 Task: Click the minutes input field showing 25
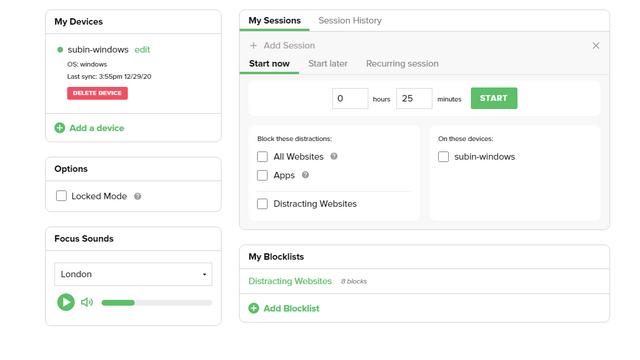(x=414, y=98)
